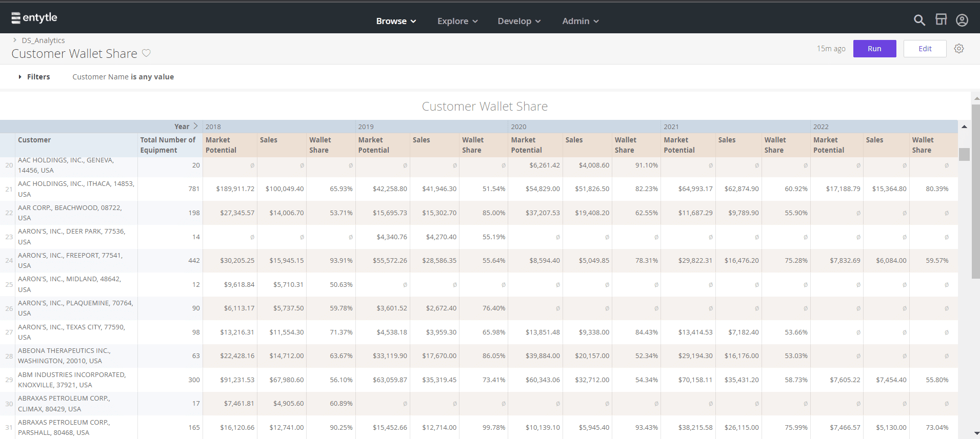This screenshot has width=980, height=439.
Task: Open the Explore menu
Action: click(457, 21)
